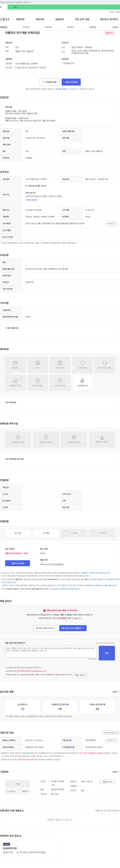Select the 기업 tab at page top
Screen dimensions: 120x868
tap(15, 7)
